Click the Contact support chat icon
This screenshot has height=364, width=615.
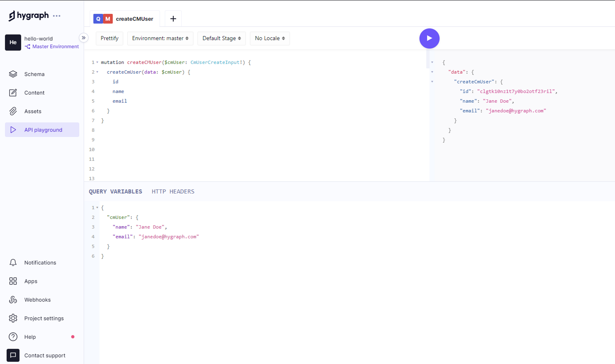pos(13,355)
